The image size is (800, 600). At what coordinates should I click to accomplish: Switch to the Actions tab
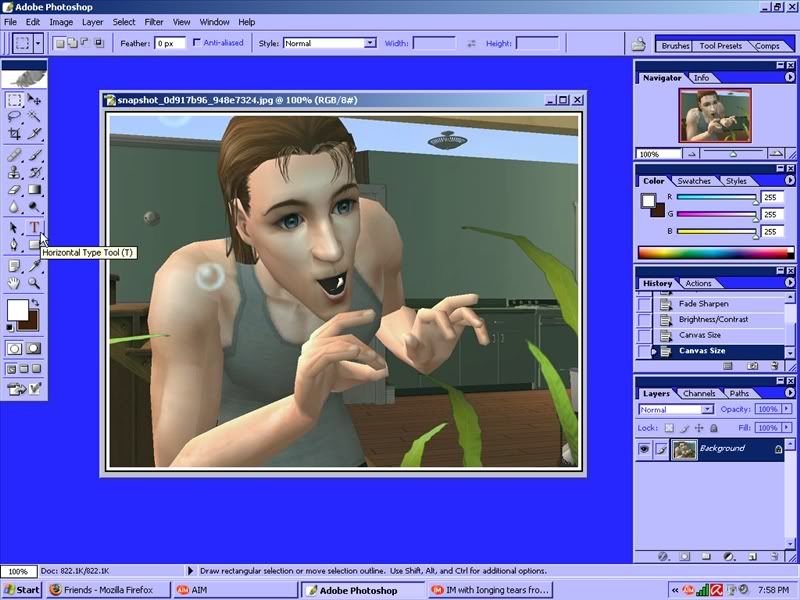[x=698, y=283]
